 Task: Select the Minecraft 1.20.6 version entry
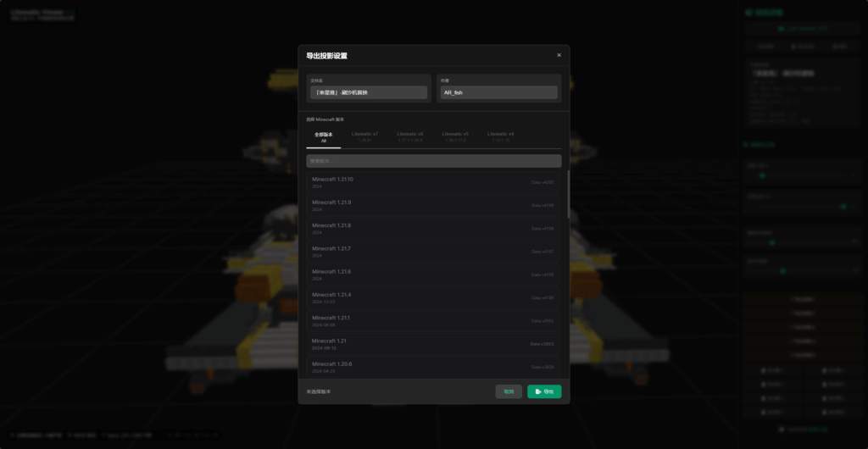coord(432,366)
